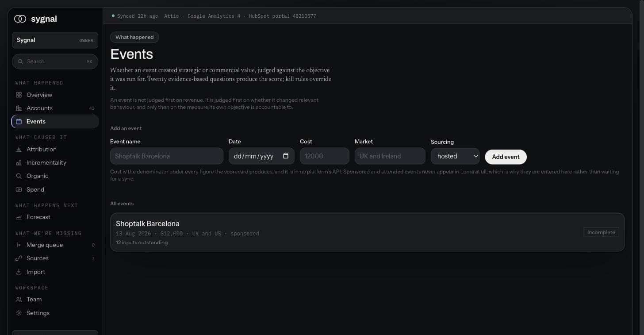Click the Forecast trend icon

pyautogui.click(x=19, y=217)
